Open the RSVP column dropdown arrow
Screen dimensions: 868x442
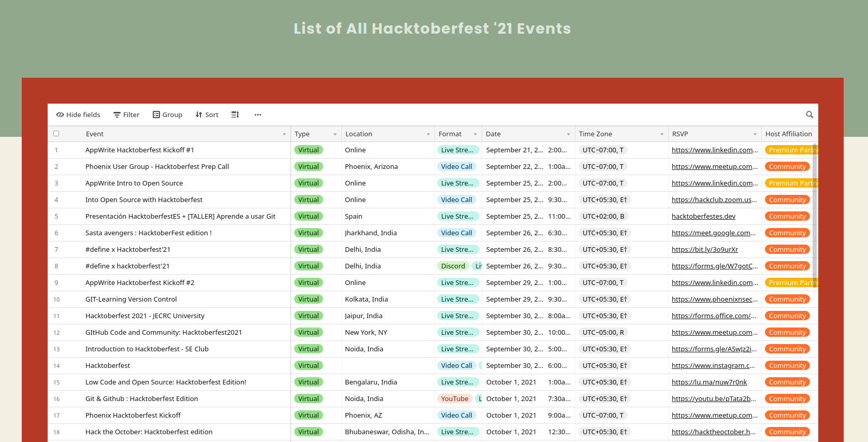tap(755, 134)
